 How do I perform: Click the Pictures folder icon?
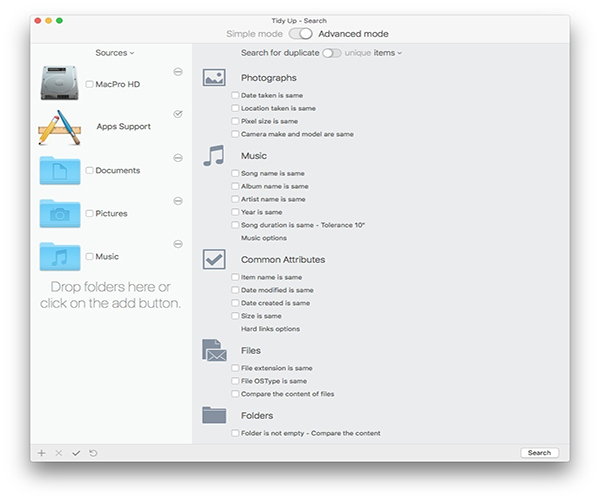coord(60,213)
